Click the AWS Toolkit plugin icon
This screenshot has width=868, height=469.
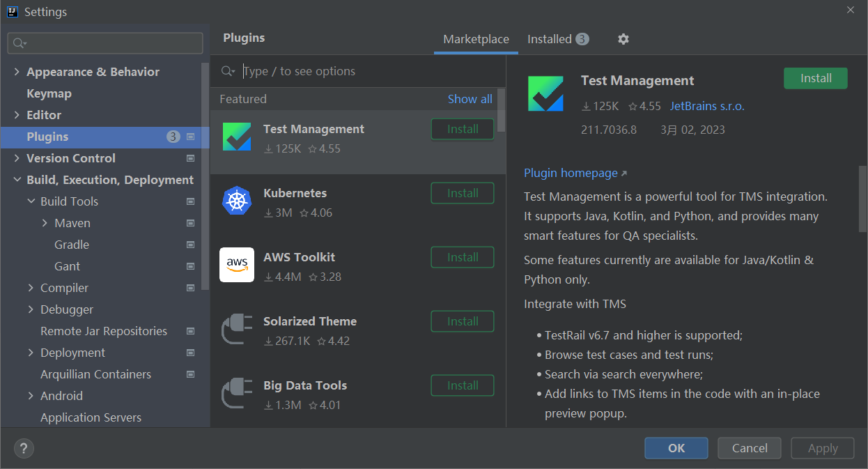[237, 265]
